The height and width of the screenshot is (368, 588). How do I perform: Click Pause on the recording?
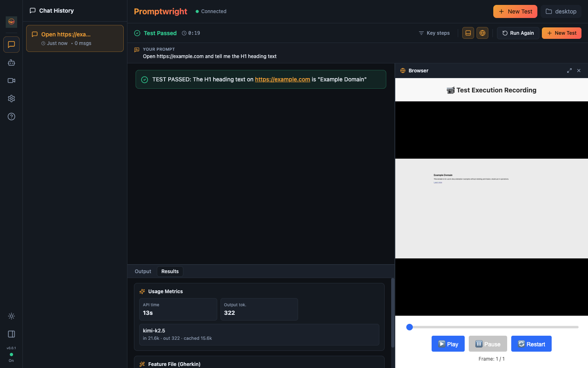tap(488, 344)
